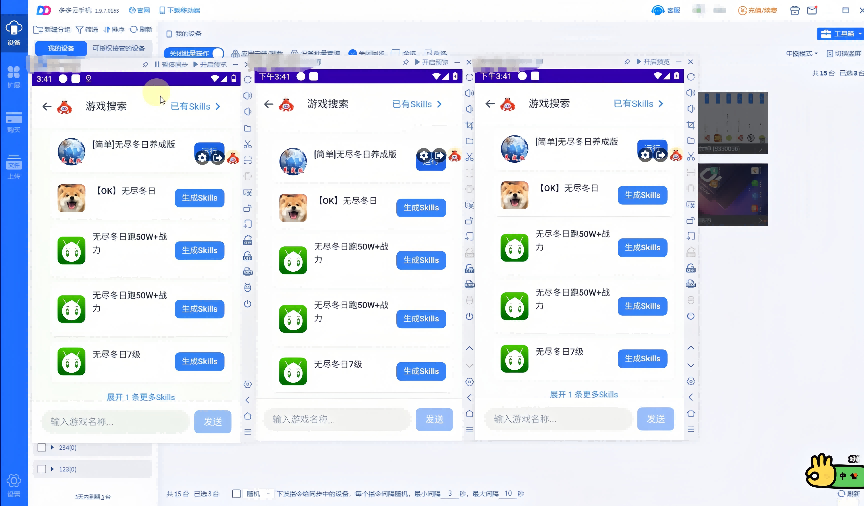Viewport: 864px width, 506px height.
Task: Open the store icon in title bar
Action: click(795, 10)
